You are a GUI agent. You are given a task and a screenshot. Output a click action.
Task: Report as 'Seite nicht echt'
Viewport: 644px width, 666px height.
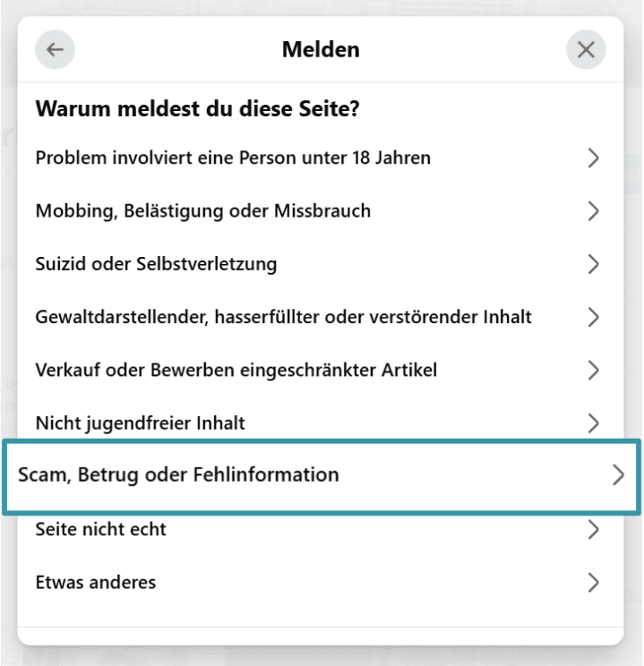(100, 530)
